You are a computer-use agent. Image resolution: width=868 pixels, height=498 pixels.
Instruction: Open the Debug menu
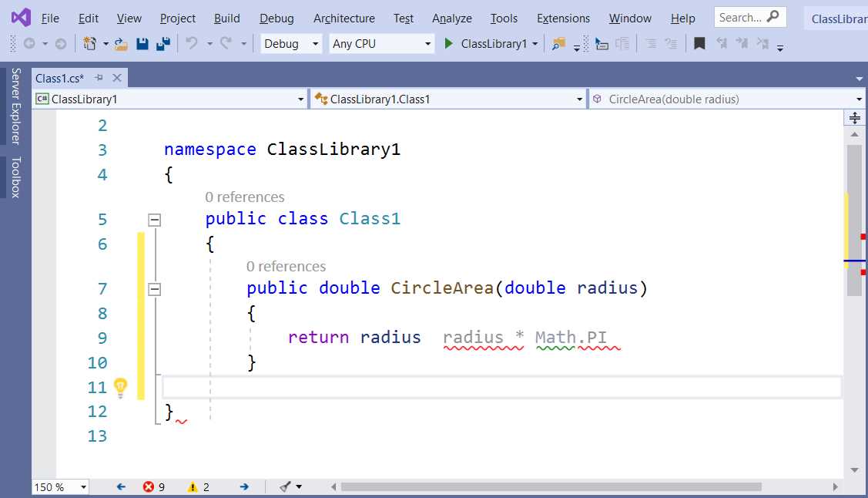pos(276,19)
